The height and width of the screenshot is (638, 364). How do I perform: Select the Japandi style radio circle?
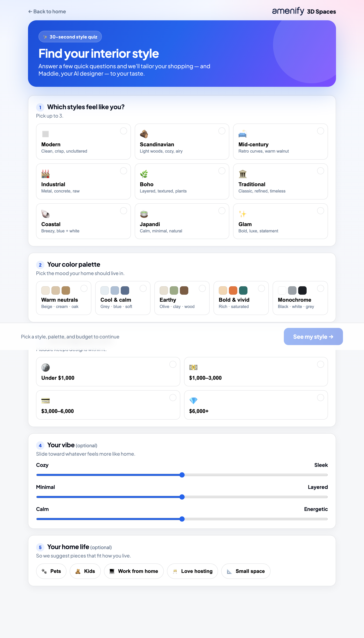click(x=222, y=211)
